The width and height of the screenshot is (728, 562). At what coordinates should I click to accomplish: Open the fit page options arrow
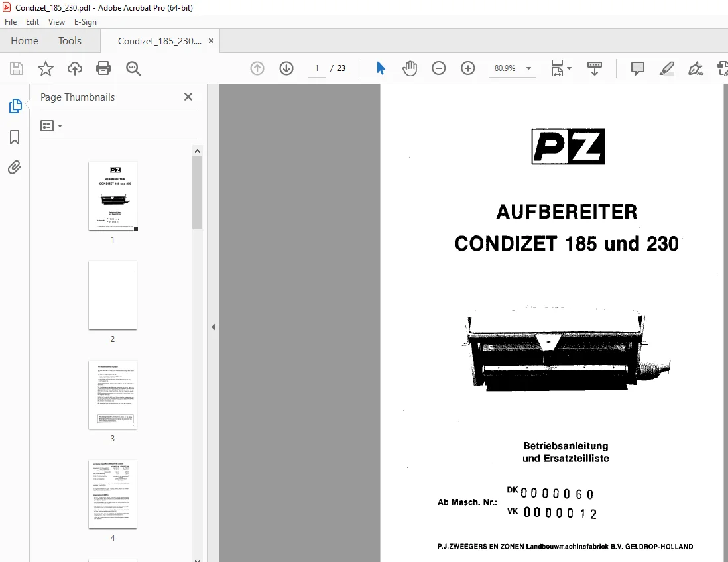570,68
